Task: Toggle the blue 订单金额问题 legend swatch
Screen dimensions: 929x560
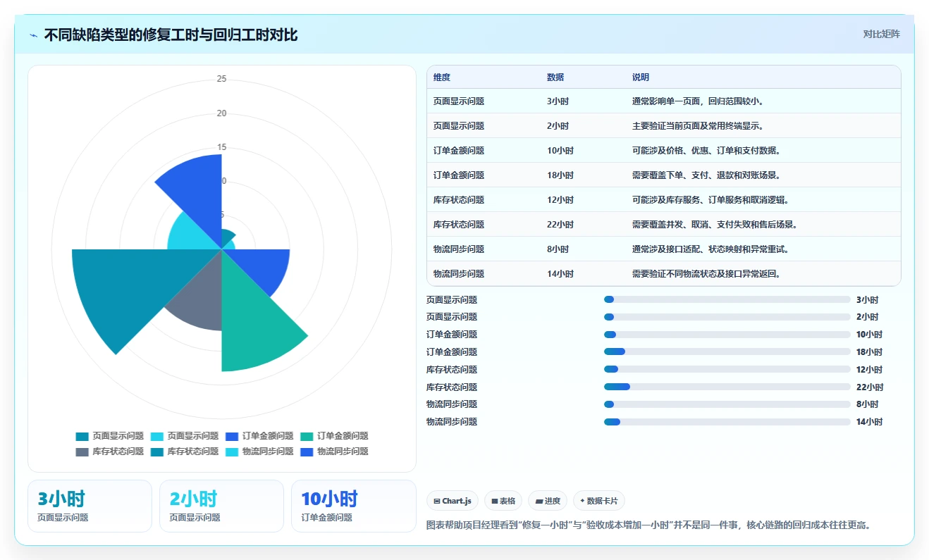Action: 232,436
